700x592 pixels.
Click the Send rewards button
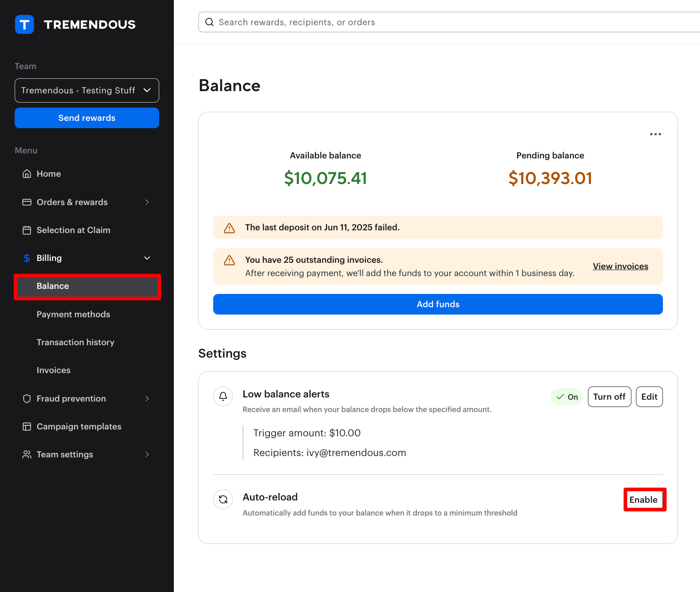coord(87,118)
